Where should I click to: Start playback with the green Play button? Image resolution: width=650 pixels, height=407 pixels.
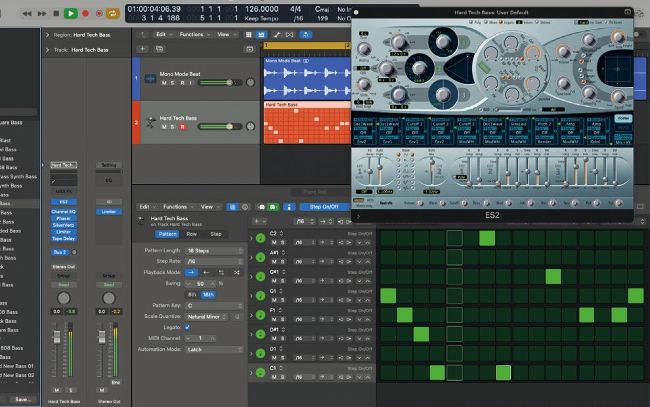pyautogui.click(x=70, y=13)
